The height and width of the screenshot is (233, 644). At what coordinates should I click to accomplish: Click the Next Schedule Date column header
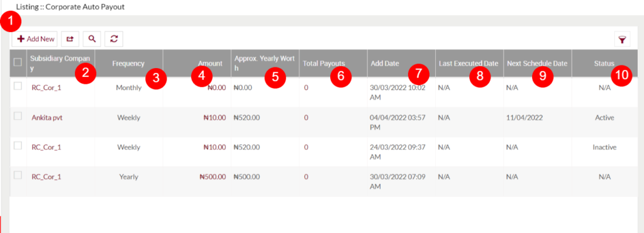(x=537, y=63)
